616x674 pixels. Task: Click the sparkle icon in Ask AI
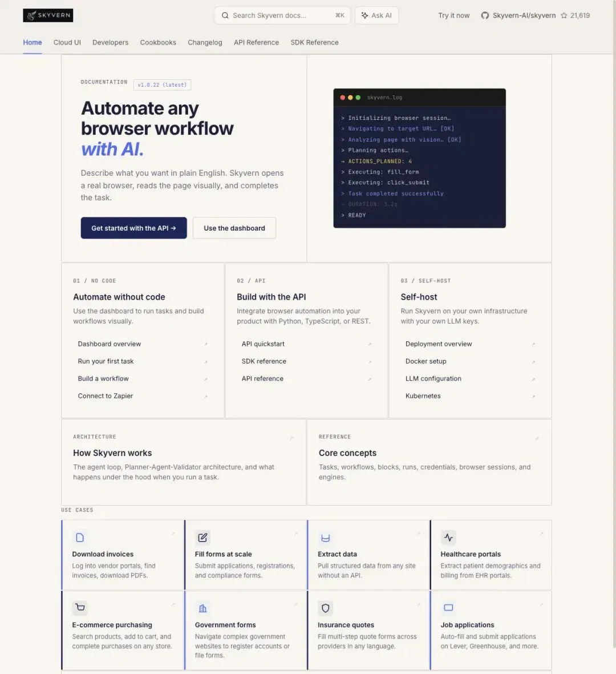pyautogui.click(x=364, y=15)
